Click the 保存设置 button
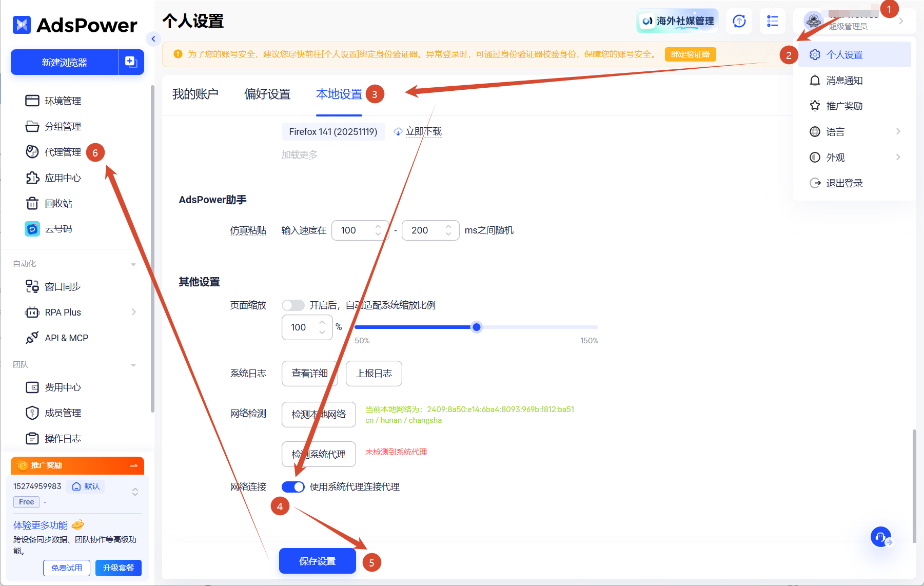The width and height of the screenshot is (924, 586). pyautogui.click(x=318, y=561)
